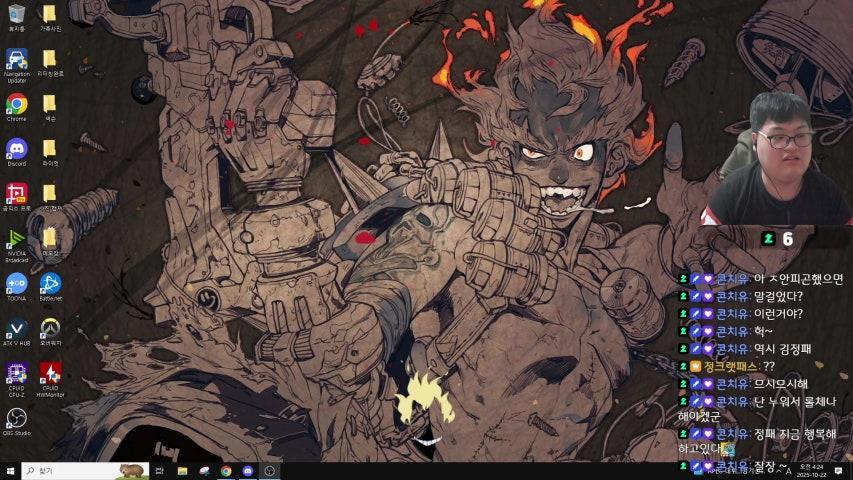
Task: Click the chat message '말걸었다?'
Action: pos(778,297)
